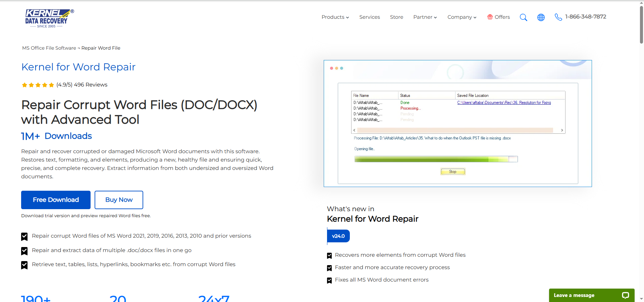Open MS Office File Software breadcrumb link

pyautogui.click(x=49, y=48)
